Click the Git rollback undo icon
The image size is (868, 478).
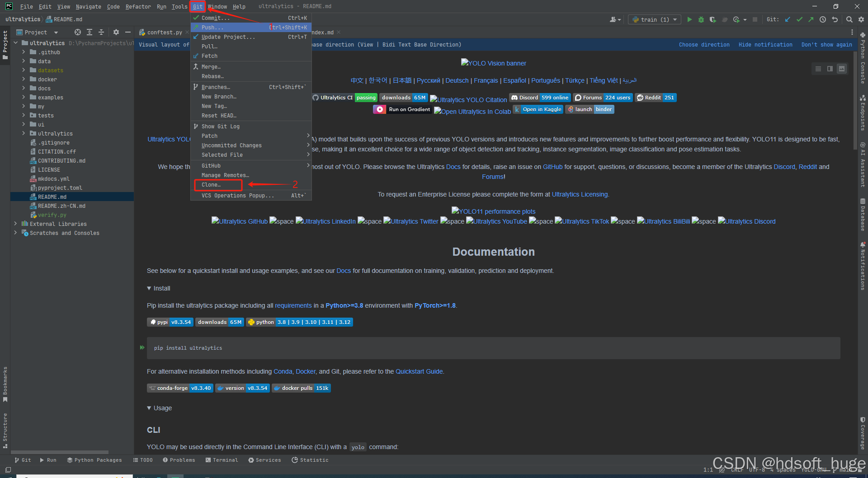point(835,19)
